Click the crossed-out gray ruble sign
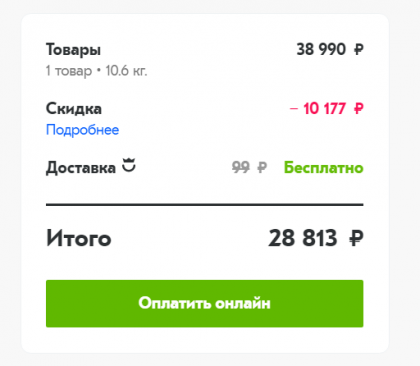Screen dimensions: 420x366 click(262, 167)
